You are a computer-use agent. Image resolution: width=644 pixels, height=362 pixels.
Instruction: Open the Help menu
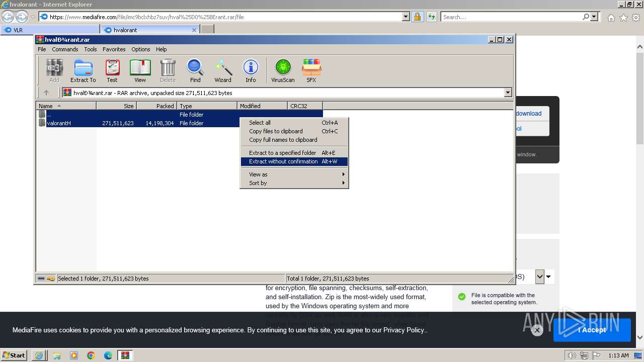[x=161, y=49]
